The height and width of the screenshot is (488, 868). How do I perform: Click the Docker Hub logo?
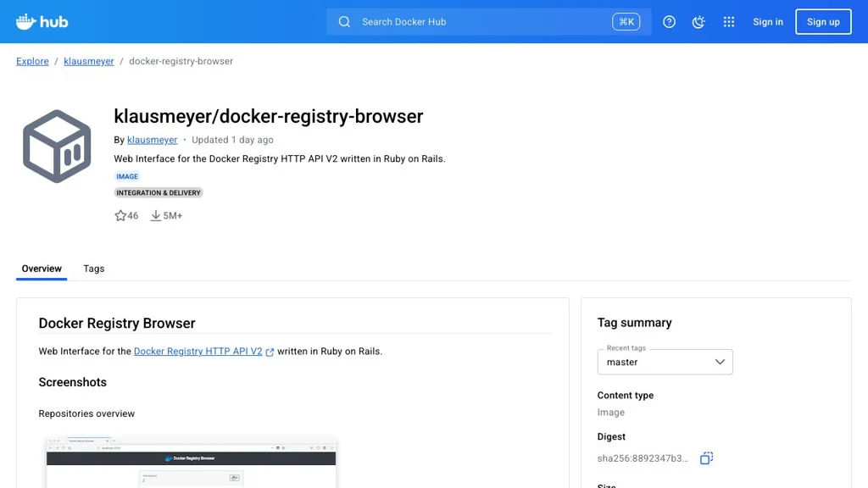[x=42, y=22]
